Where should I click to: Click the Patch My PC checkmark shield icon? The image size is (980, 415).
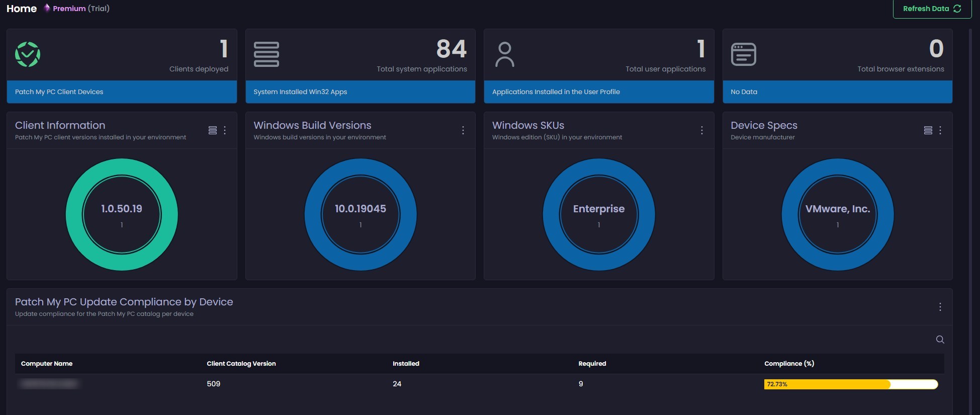(x=28, y=54)
